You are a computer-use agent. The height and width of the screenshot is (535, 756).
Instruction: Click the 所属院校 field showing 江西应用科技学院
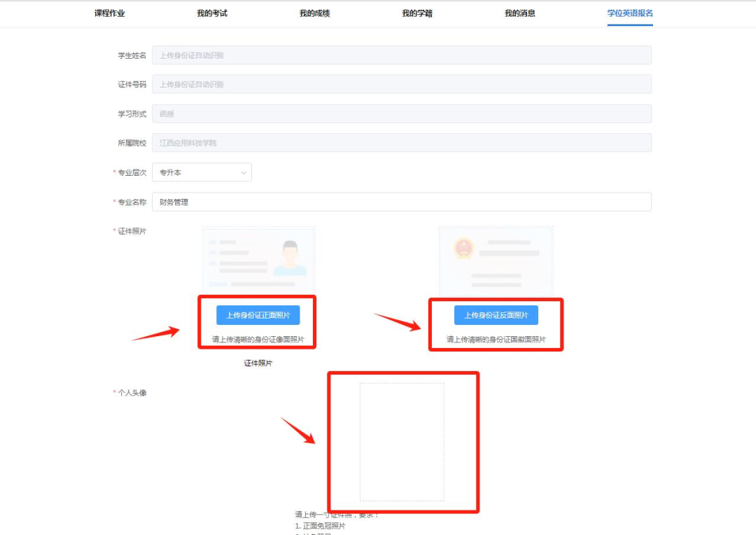401,143
